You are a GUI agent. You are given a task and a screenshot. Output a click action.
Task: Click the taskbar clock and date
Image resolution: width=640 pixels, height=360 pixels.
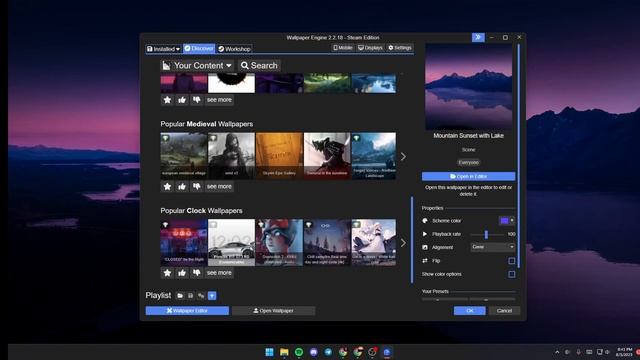(624, 352)
